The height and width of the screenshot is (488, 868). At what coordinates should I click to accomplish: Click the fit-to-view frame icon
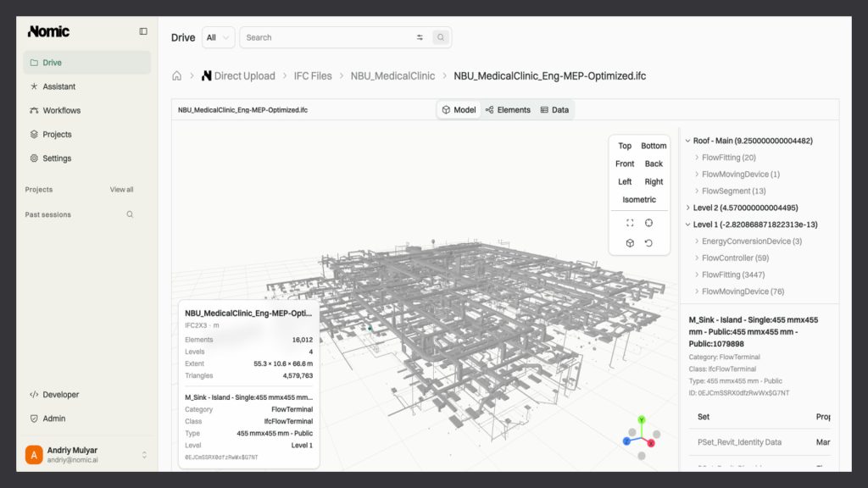click(630, 223)
